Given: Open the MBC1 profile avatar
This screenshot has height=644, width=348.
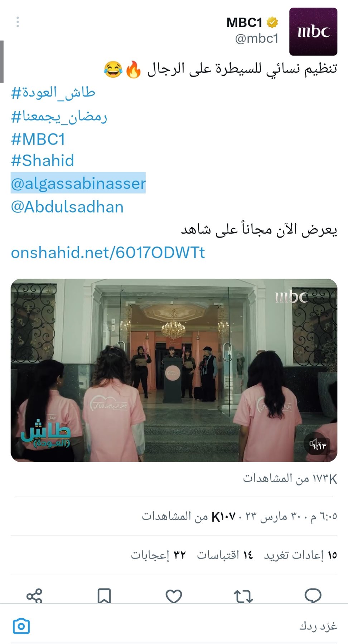Looking at the screenshot, I should [x=313, y=32].
